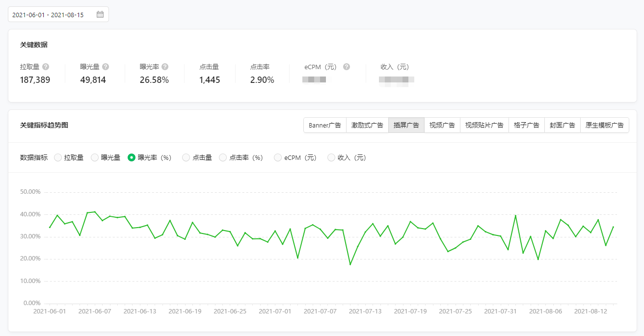Click the 40.00% y-axis label
This screenshot has width=644, height=336.
[x=30, y=214]
